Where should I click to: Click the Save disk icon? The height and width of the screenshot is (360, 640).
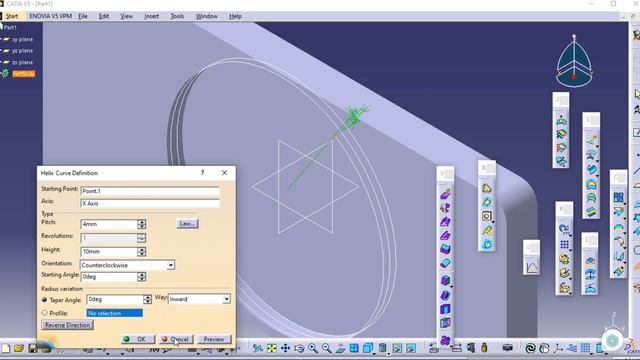point(33,348)
